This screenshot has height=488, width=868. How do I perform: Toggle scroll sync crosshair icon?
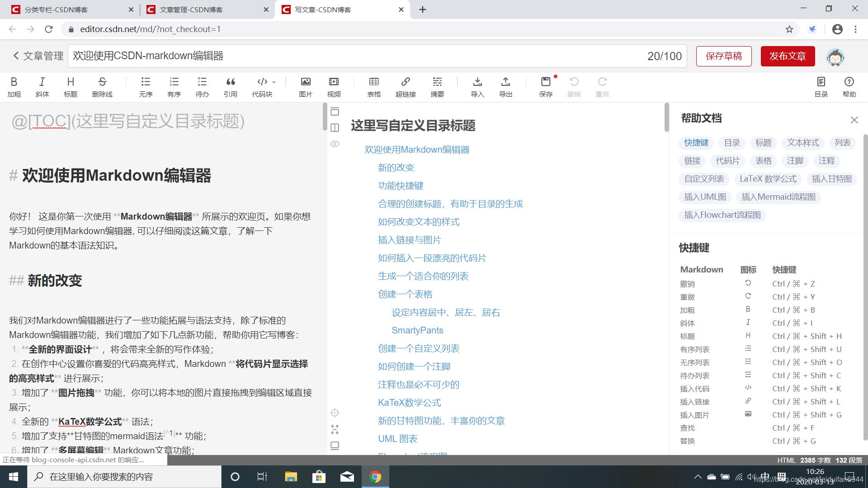pos(335,413)
